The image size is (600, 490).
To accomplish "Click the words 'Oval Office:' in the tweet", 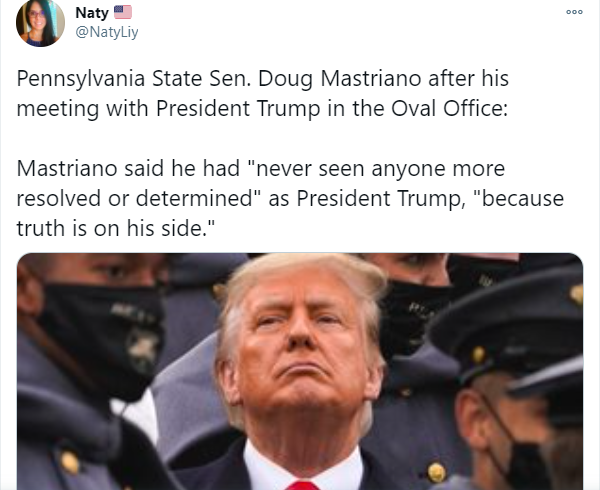I will pos(449,109).
